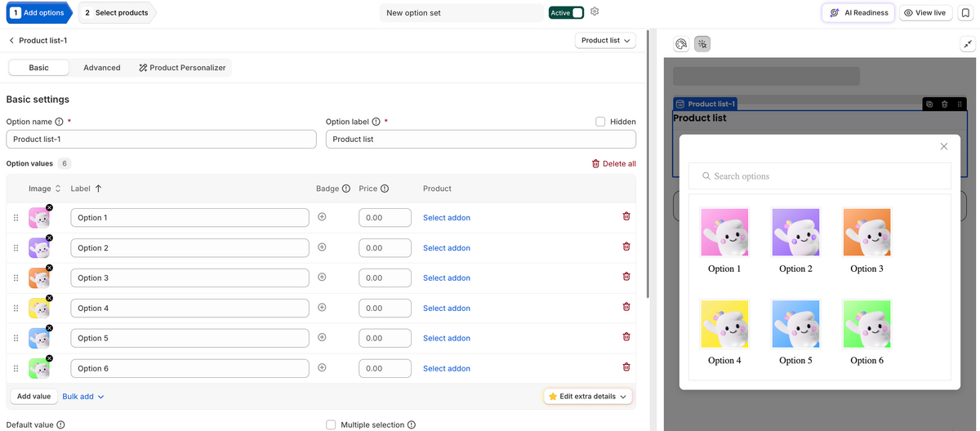Open the theme palette icon in preview
This screenshot has width=980, height=431.
pyautogui.click(x=681, y=44)
